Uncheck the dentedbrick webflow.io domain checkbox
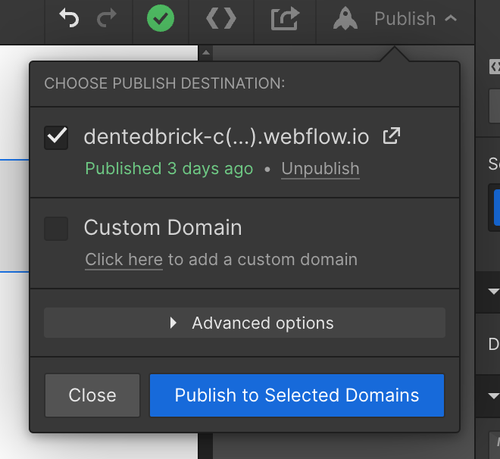Screen dimensions: 500x459 [56, 137]
